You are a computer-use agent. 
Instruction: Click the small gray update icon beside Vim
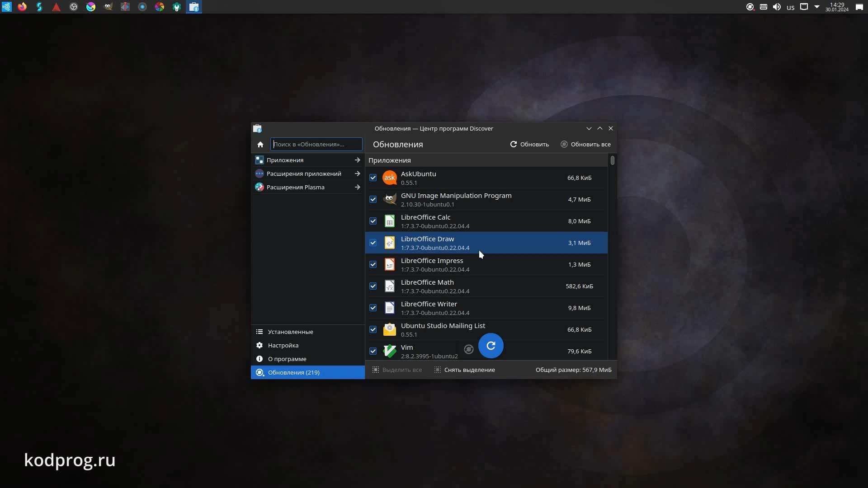coord(469,349)
